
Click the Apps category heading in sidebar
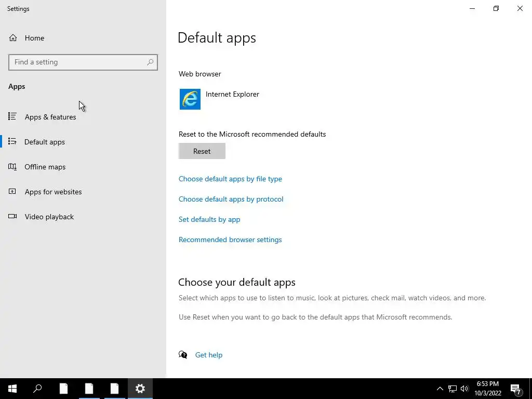point(17,87)
